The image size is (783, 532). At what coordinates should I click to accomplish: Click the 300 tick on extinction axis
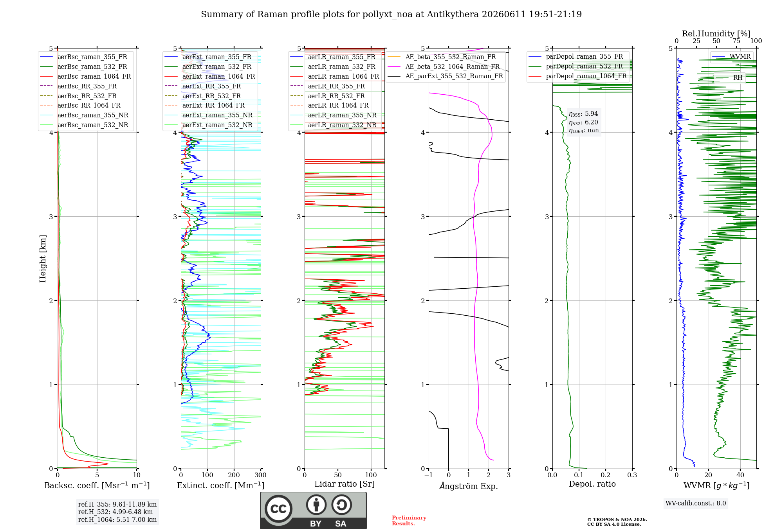(x=260, y=475)
